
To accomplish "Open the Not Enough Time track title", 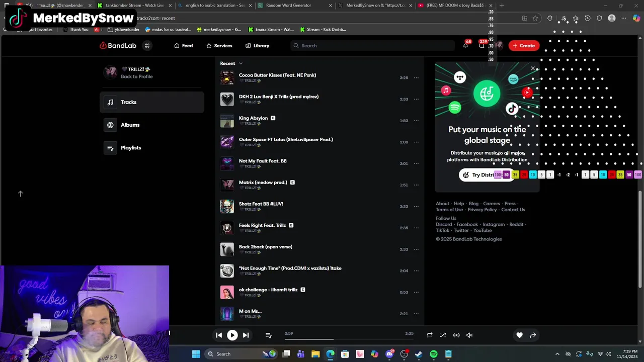I will pyautogui.click(x=290, y=268).
